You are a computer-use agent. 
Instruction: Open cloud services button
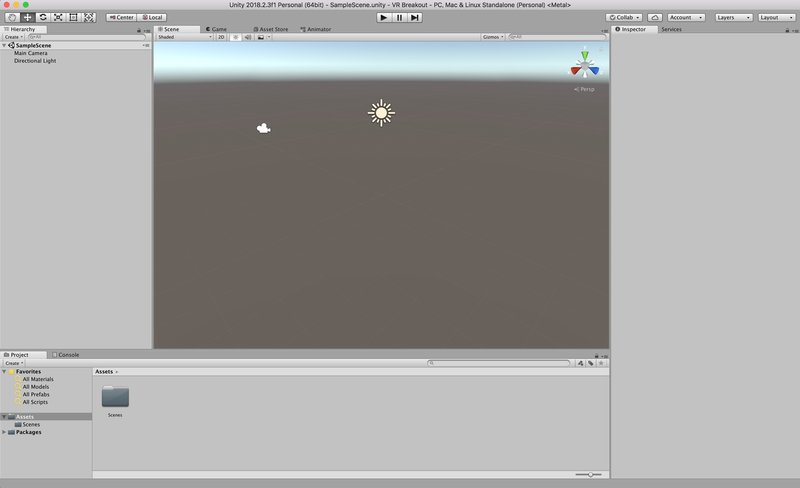pos(655,17)
